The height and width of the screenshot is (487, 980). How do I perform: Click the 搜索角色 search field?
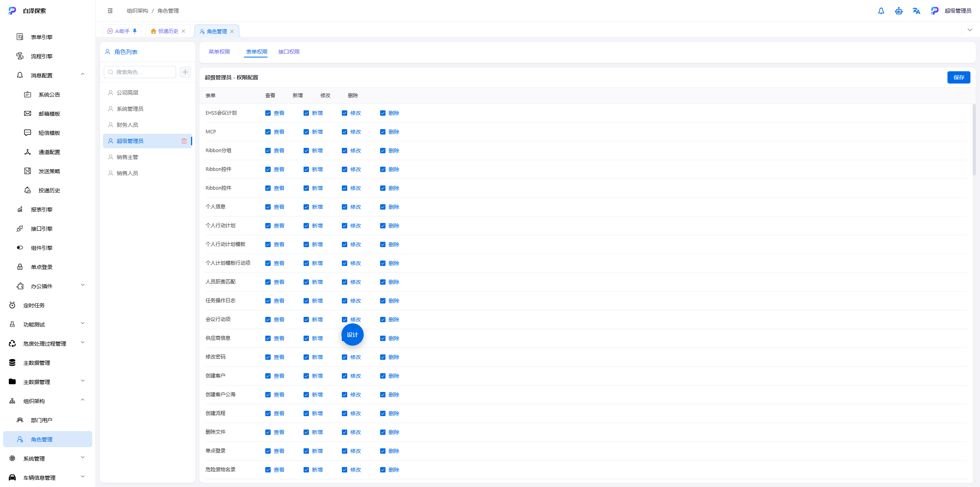click(140, 72)
